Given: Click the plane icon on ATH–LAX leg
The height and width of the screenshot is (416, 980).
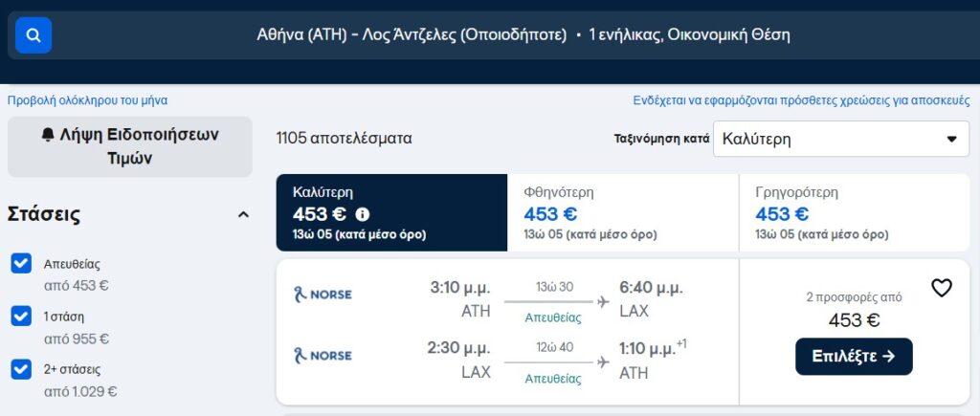Looking at the screenshot, I should click(603, 301).
